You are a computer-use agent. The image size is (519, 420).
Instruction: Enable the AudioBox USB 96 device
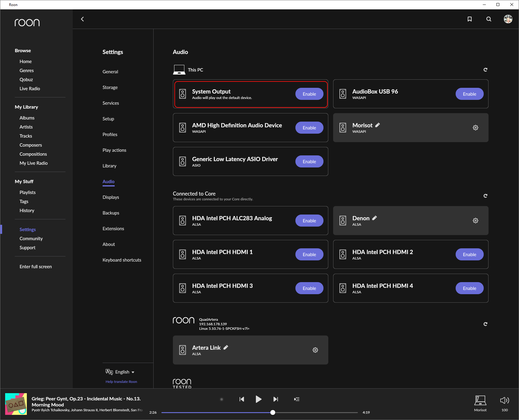pos(469,94)
